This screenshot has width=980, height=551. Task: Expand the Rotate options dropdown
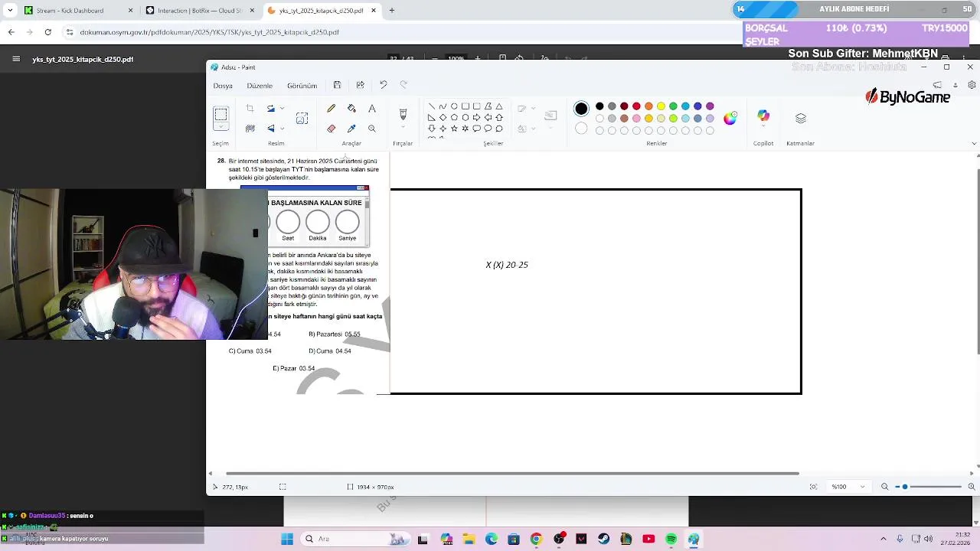(282, 109)
